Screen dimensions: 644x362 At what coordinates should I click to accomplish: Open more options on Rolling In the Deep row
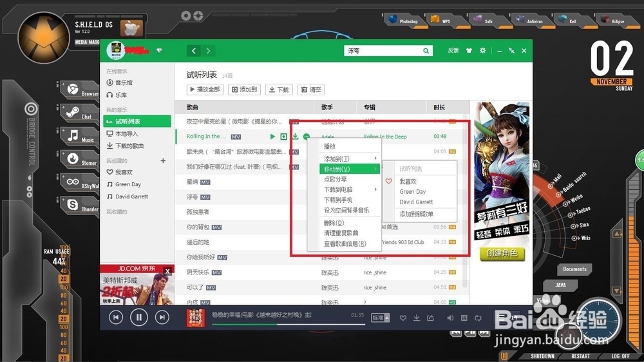pyautogui.click(x=306, y=137)
